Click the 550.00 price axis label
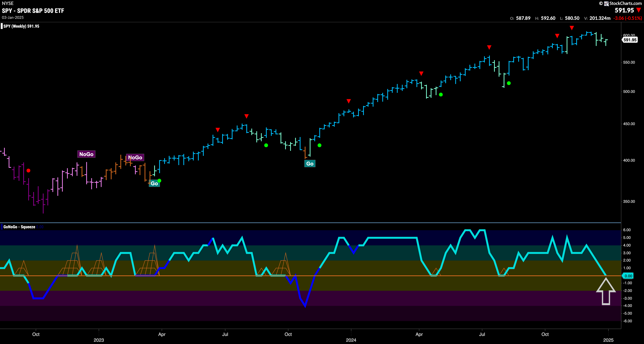Screen dimensions: 644x344 pos(629,62)
